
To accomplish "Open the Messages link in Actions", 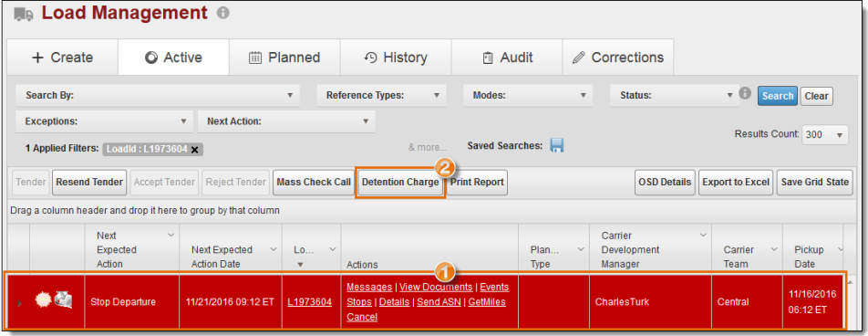I will 369,288.
